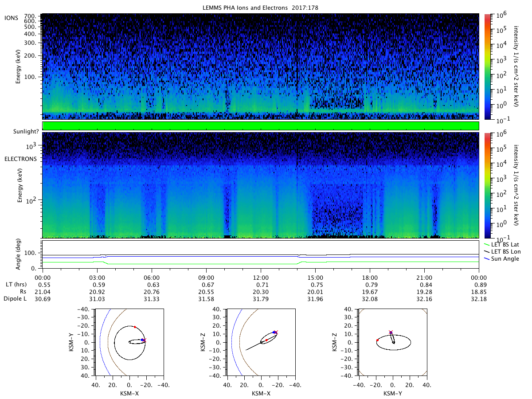This screenshot has width=532, height=399.
Task: Click the KSM-Y versus KSM-Z orbit plot
Action: [392, 342]
